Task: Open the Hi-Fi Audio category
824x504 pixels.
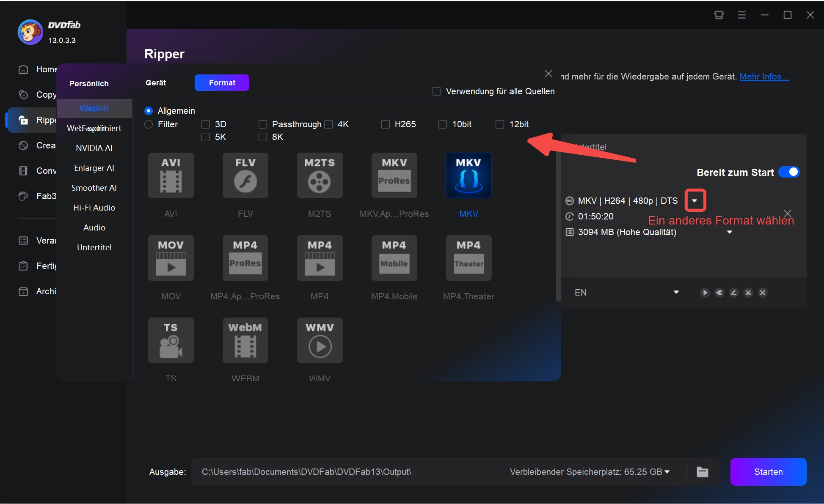Action: pos(94,208)
